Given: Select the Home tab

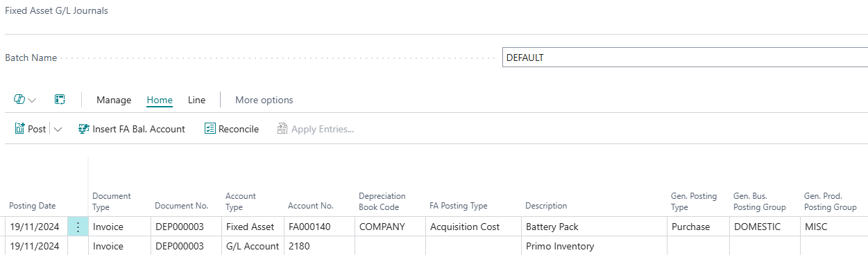Looking at the screenshot, I should [160, 100].
